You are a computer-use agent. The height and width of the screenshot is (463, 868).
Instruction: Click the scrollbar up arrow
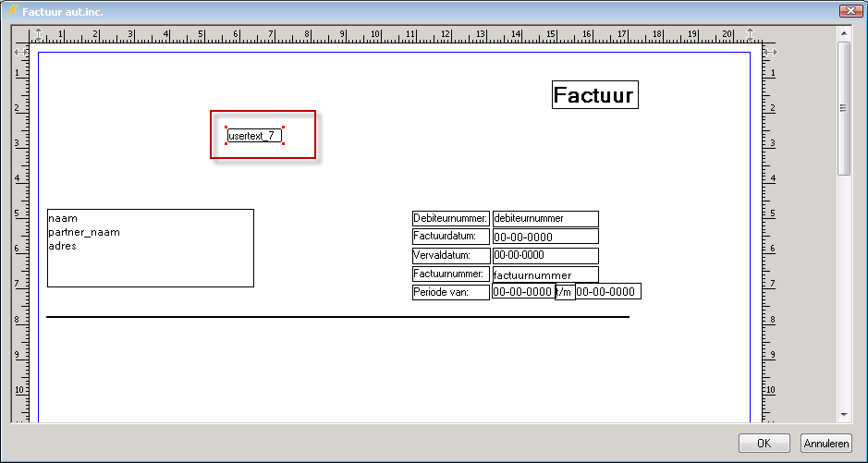tap(843, 33)
